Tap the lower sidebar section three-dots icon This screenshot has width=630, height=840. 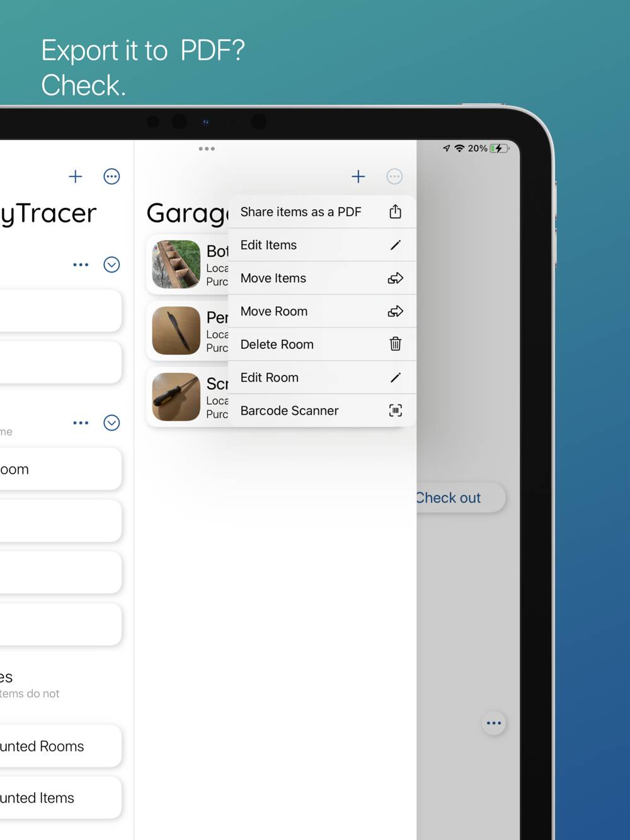pos(81,423)
